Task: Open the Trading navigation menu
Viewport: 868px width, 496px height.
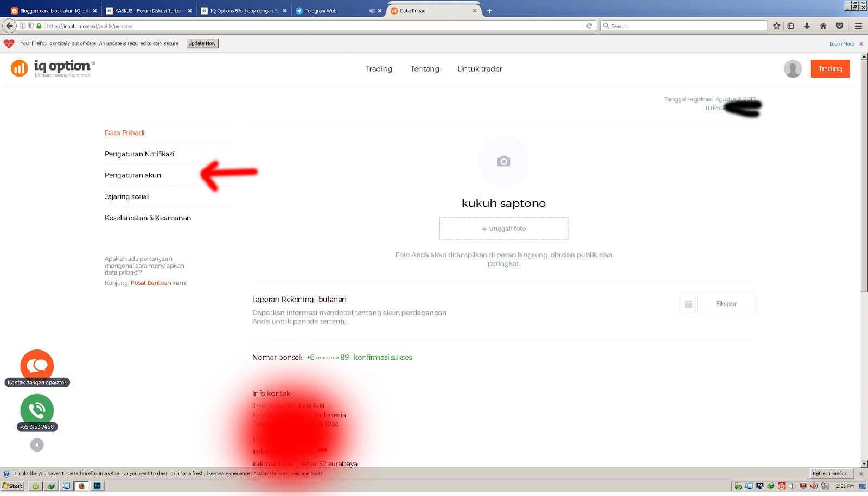Action: pyautogui.click(x=379, y=69)
